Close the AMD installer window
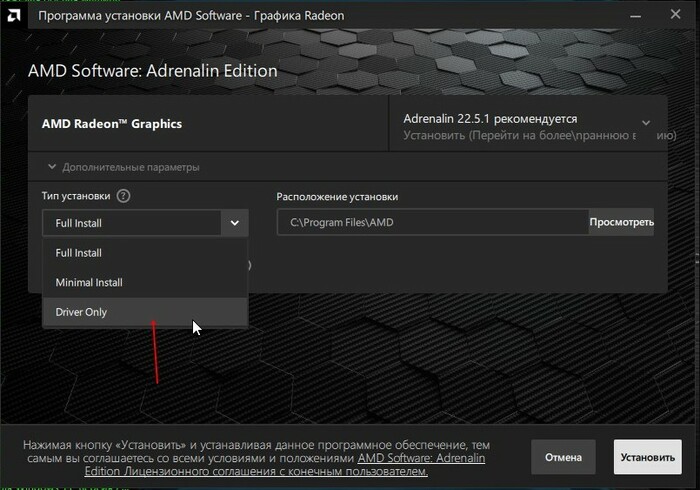 pos(675,14)
